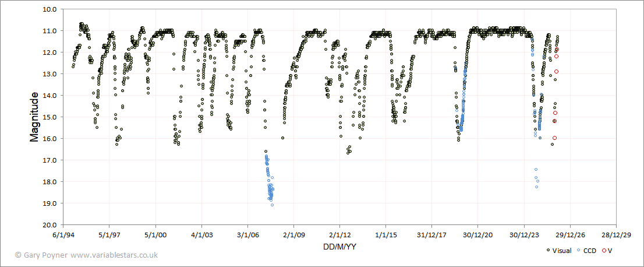Click the 18.0 magnitude axis label

coord(50,181)
